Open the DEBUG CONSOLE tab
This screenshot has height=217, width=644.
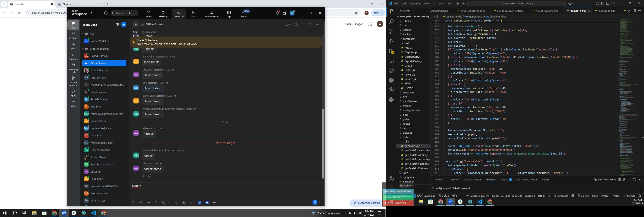472,180
